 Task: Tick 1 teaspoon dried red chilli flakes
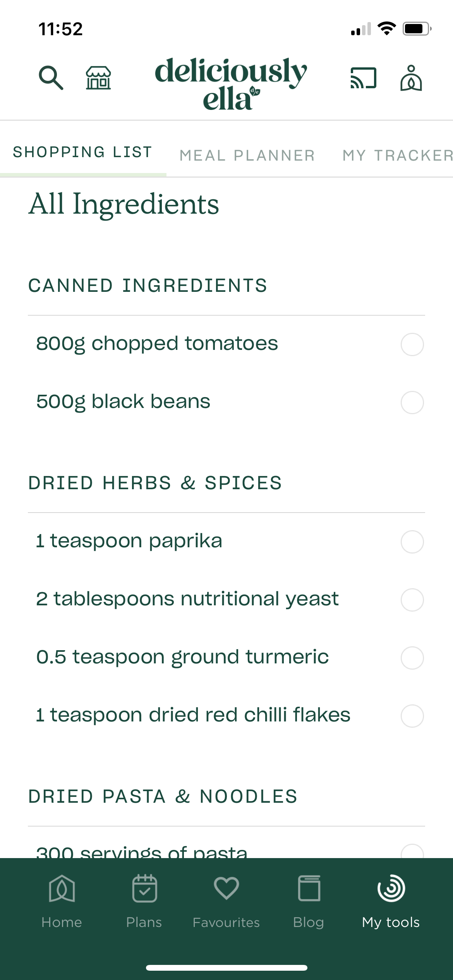tap(412, 716)
